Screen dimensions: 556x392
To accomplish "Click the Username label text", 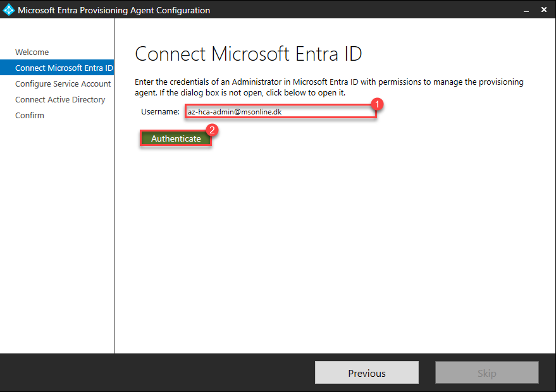I will tap(160, 112).
